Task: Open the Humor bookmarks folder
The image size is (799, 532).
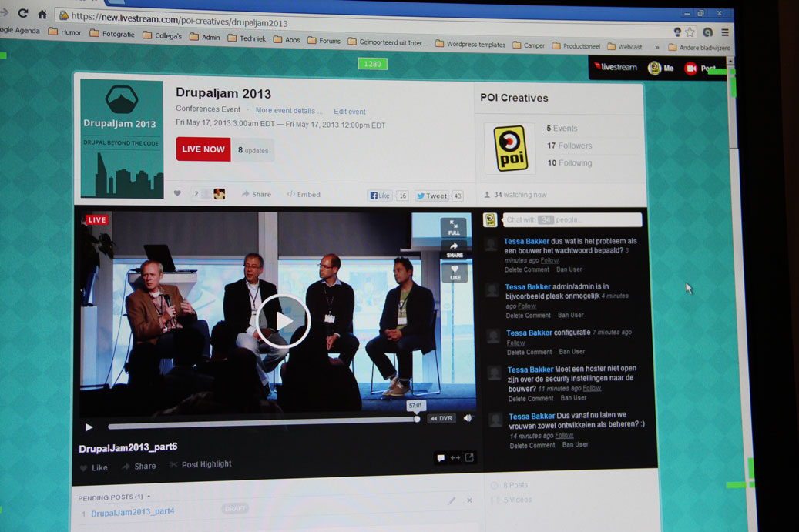Action: pyautogui.click(x=65, y=32)
